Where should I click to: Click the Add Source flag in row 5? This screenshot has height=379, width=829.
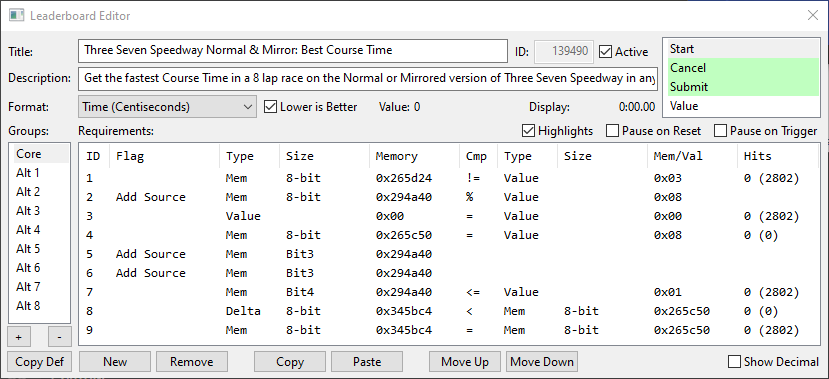(x=151, y=254)
